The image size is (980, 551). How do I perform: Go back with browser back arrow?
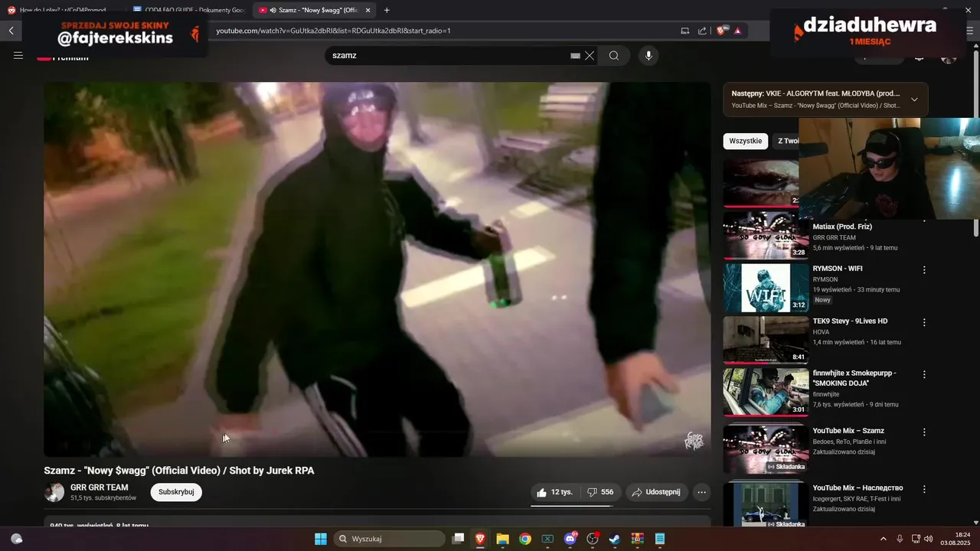tap(11, 31)
